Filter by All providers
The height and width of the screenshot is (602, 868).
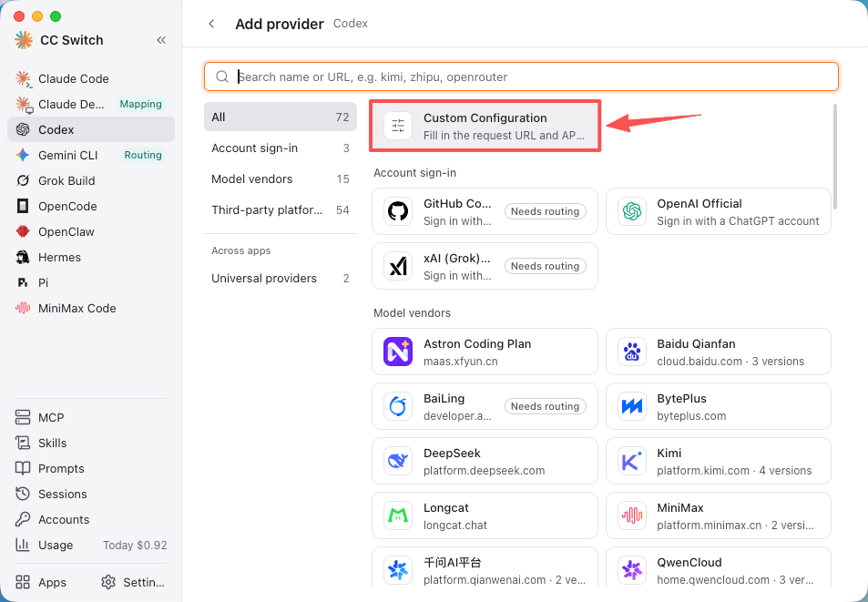click(281, 117)
